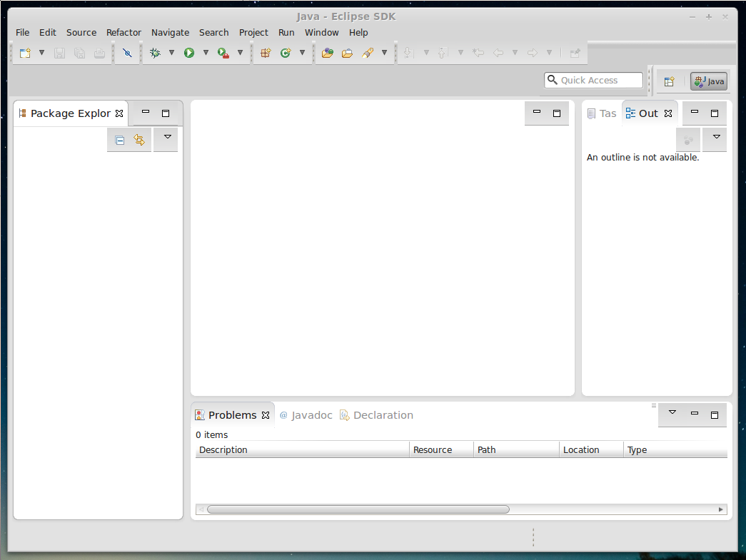Minimize the editor area
The width and height of the screenshot is (746, 560).
(x=537, y=112)
